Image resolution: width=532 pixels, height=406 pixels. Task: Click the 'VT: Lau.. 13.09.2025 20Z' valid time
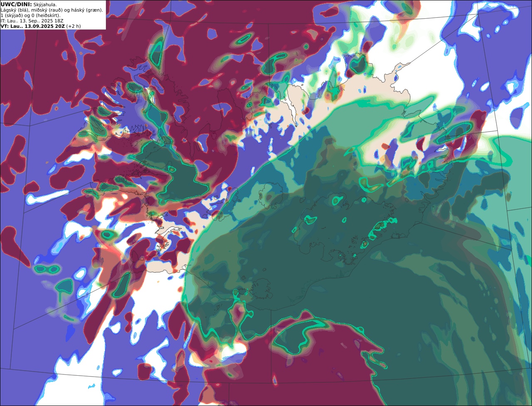pos(32,26)
